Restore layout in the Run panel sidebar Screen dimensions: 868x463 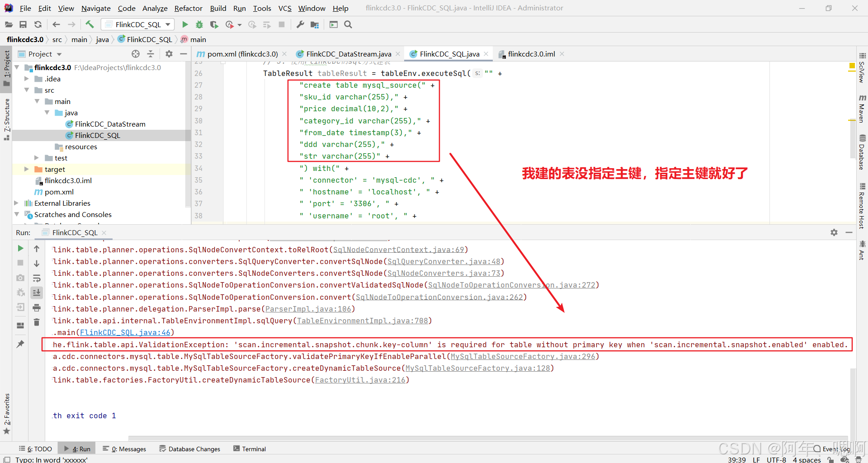pyautogui.click(x=20, y=325)
